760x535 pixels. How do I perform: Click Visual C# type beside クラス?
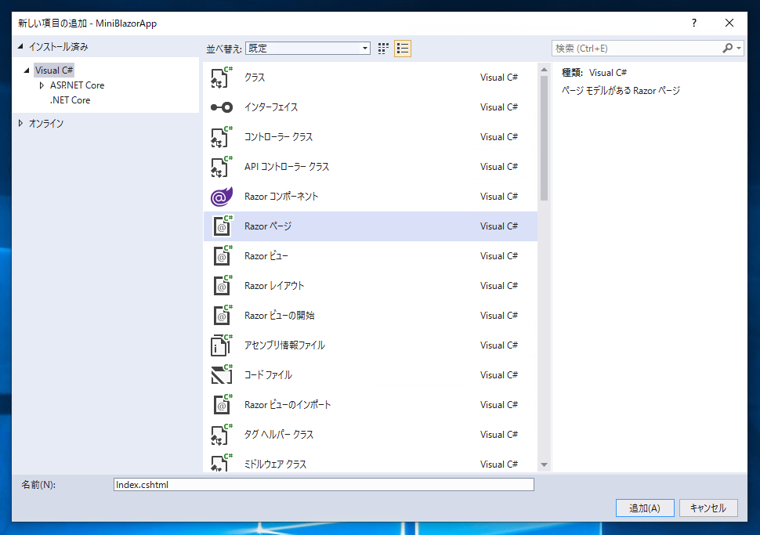click(499, 78)
